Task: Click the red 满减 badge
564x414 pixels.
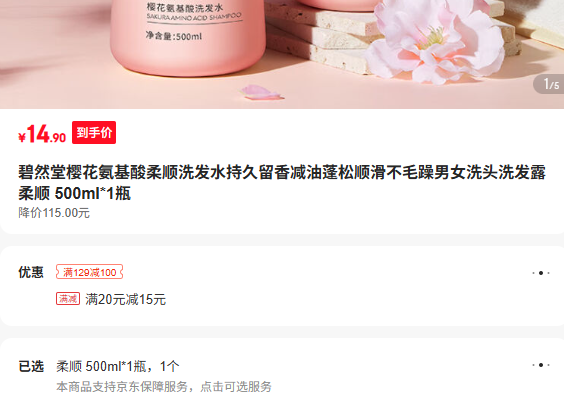Action: pyautogui.click(x=68, y=299)
